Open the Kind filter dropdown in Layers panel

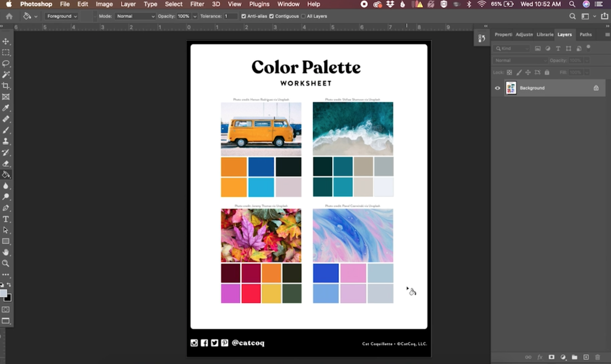click(512, 48)
